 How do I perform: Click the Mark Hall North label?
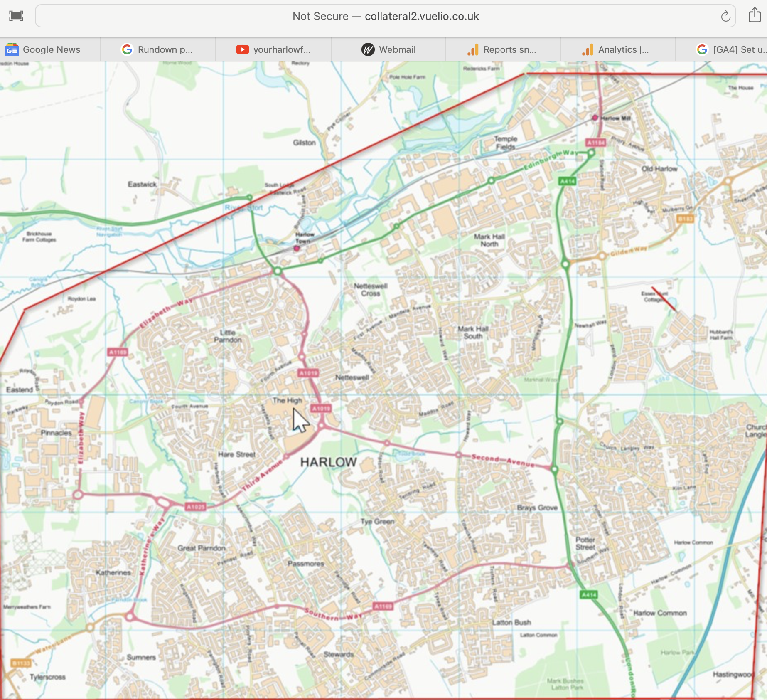489,240
